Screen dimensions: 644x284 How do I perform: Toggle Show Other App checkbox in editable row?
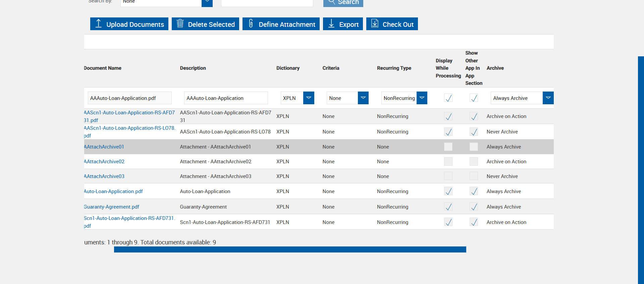coord(474,98)
